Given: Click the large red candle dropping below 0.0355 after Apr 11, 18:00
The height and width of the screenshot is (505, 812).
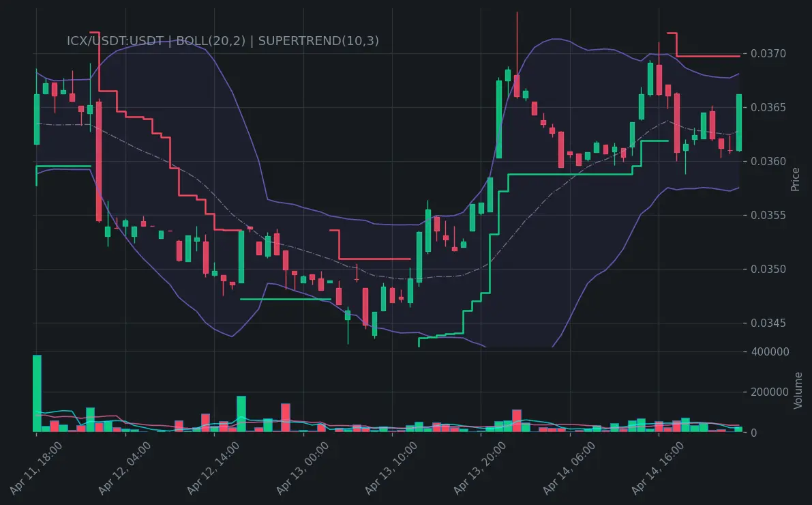Looking at the screenshot, I should pos(99,161).
